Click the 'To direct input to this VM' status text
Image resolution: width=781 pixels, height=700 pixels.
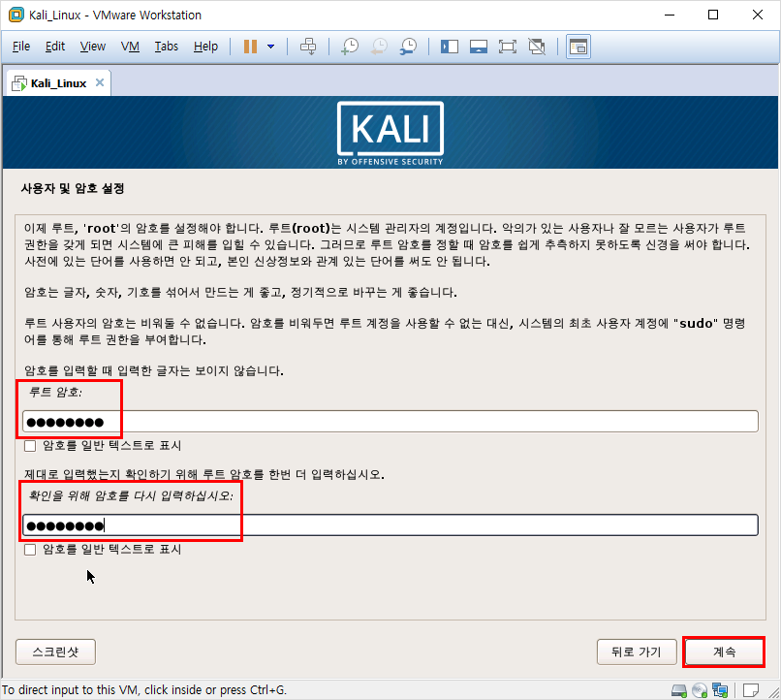144,690
